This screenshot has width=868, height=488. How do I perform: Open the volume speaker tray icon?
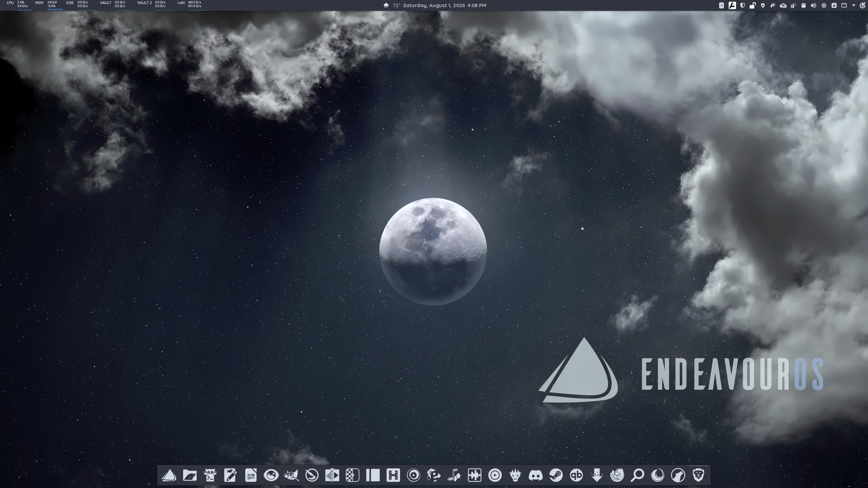tap(814, 5)
